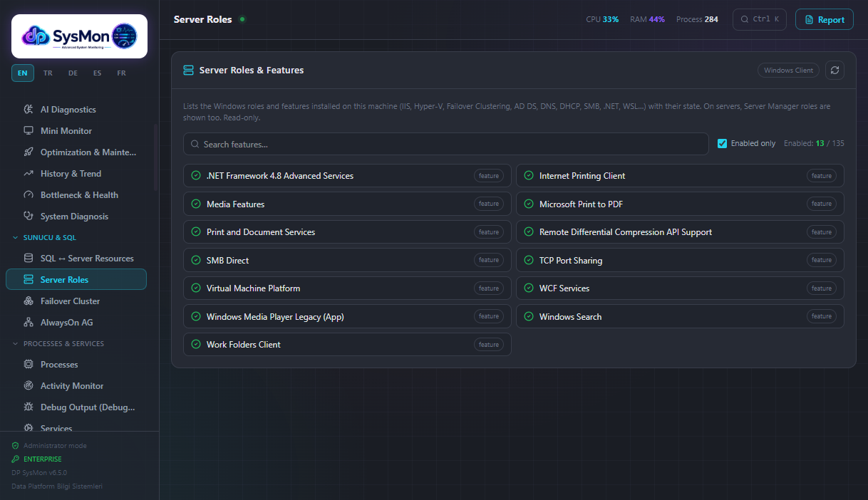
Task: Click the check icon beside SMB Direct
Action: click(x=196, y=260)
